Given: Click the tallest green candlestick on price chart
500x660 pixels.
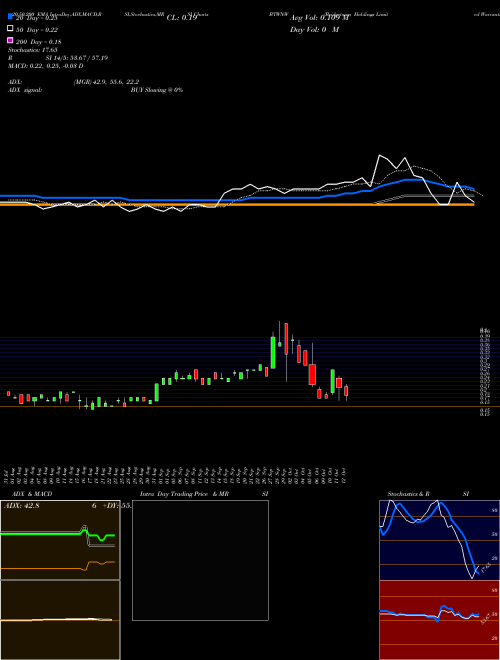Looking at the screenshot, I should tap(273, 352).
